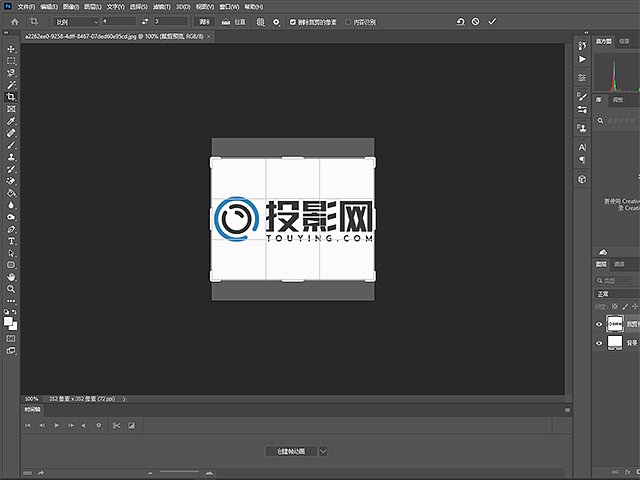Select the Brush tool
This screenshot has width=640, height=480.
tap(11, 145)
